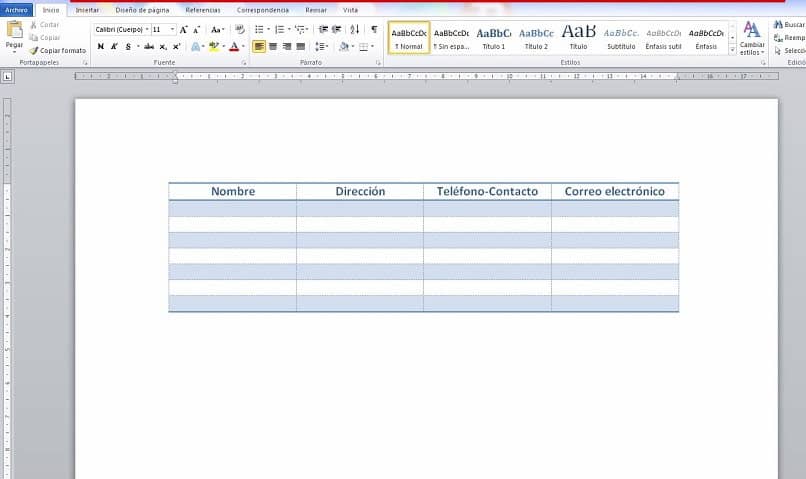The height and width of the screenshot is (479, 806).
Task: Switch to the Correspondencia tab
Action: click(x=263, y=10)
